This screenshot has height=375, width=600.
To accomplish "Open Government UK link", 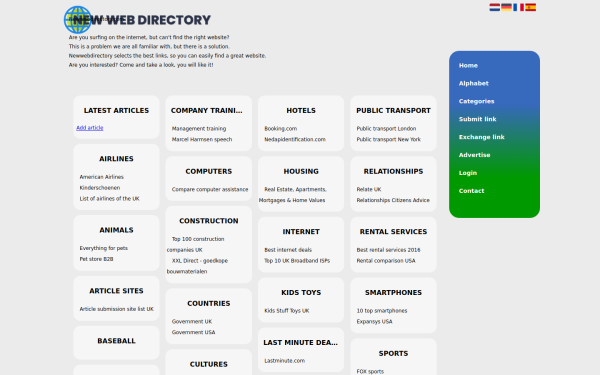I will pyautogui.click(x=192, y=322).
